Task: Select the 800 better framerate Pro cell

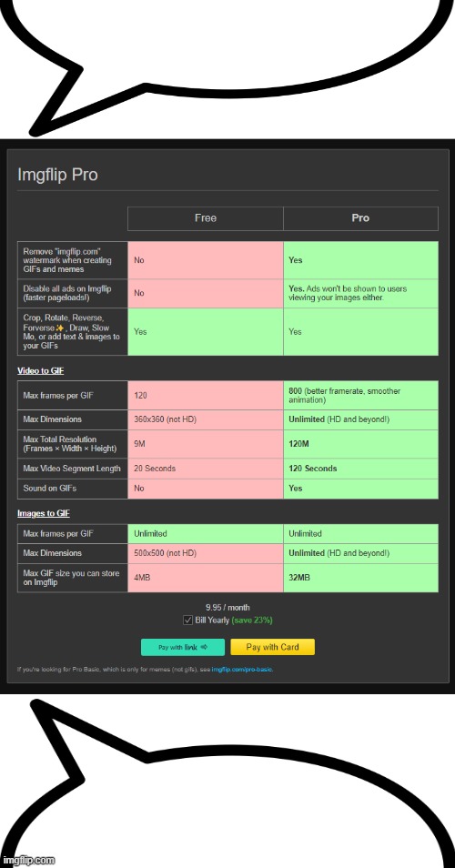Action: tap(360, 395)
